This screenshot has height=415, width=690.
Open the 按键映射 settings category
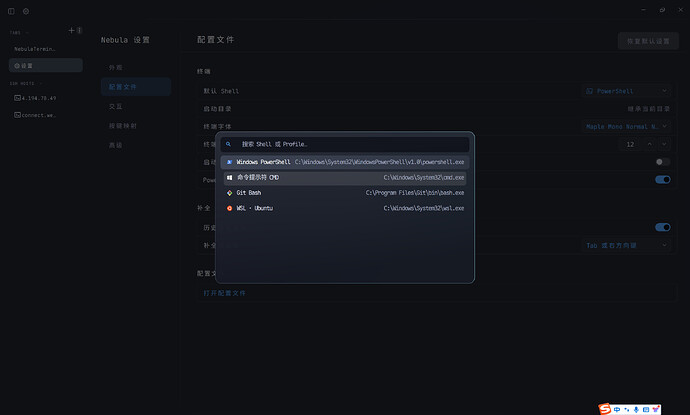pyautogui.click(x=136, y=125)
